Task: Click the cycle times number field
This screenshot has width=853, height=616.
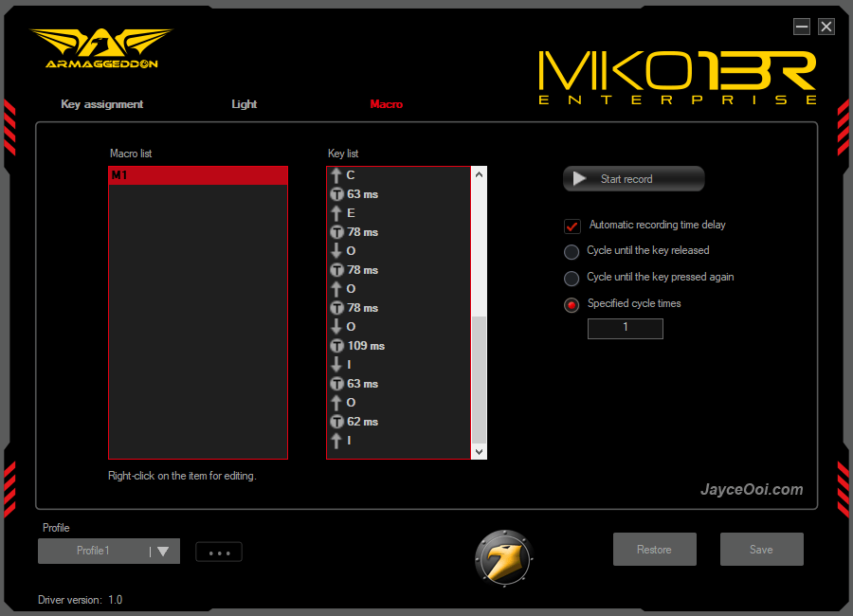Action: 626,328
